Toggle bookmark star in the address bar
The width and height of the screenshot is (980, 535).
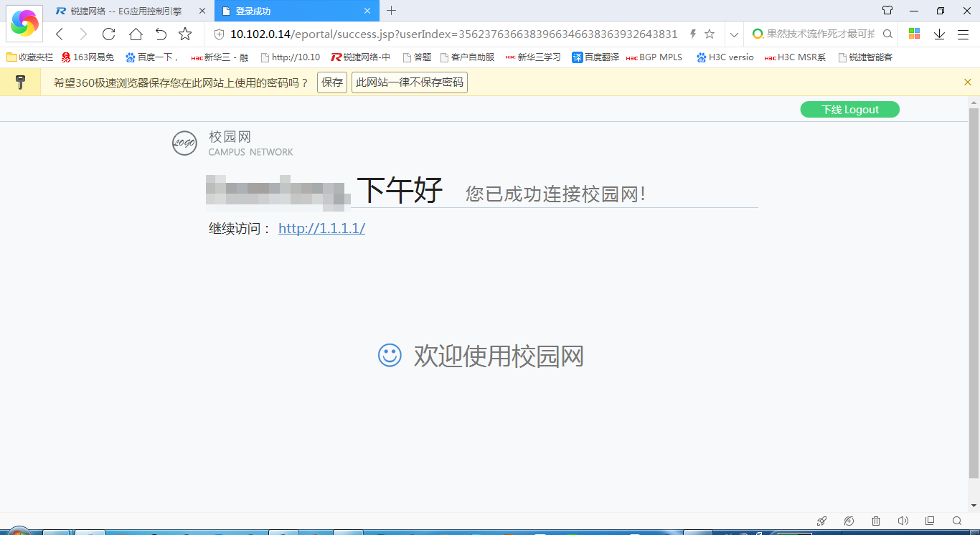click(710, 34)
